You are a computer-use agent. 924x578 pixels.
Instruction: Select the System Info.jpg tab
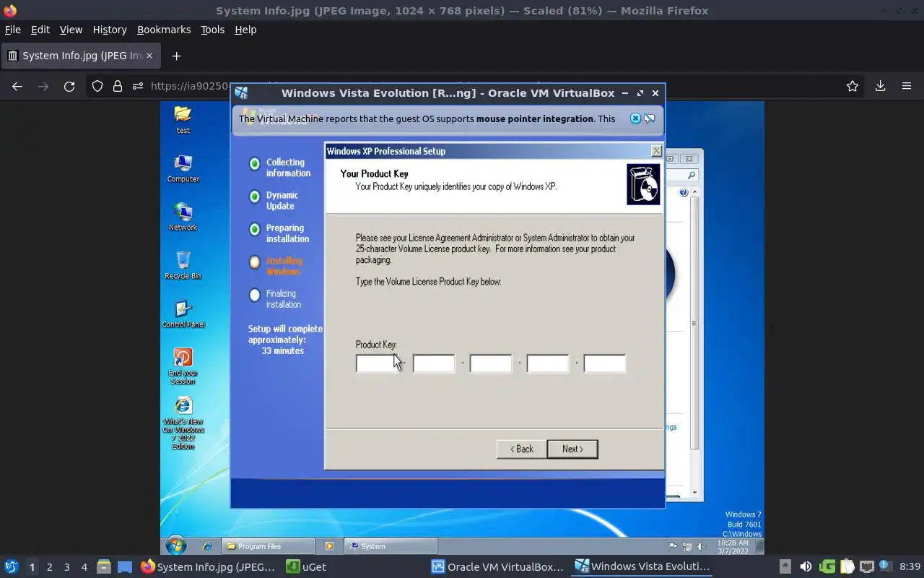click(x=79, y=56)
